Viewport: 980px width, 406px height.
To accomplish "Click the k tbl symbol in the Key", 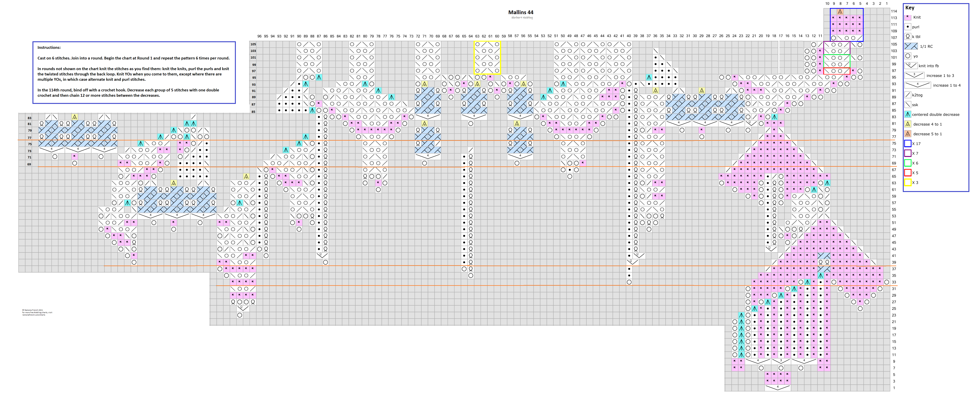I will tap(908, 37).
